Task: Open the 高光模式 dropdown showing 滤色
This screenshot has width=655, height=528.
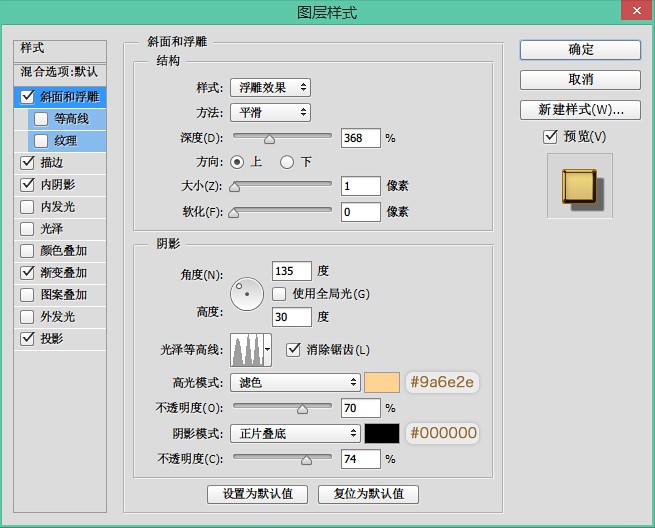Action: (295, 382)
